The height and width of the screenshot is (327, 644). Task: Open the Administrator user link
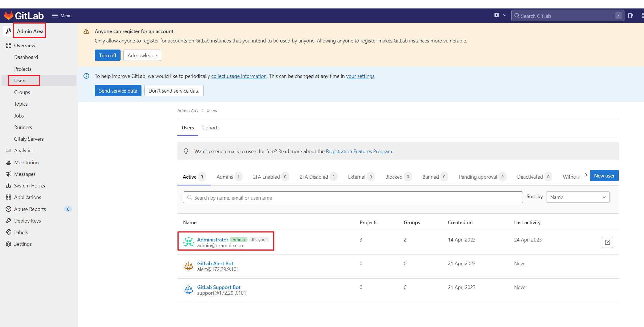pos(212,240)
